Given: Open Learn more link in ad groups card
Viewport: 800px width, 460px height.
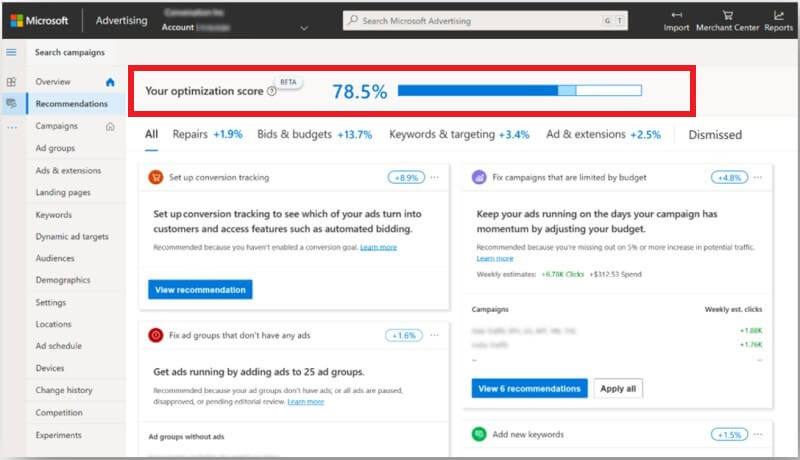Looking at the screenshot, I should [x=306, y=401].
